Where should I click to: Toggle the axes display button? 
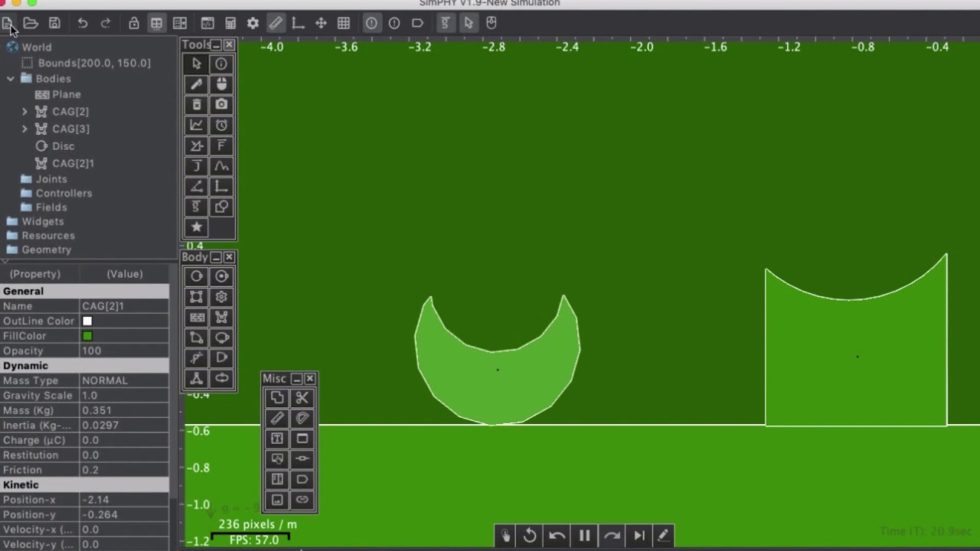click(x=299, y=24)
